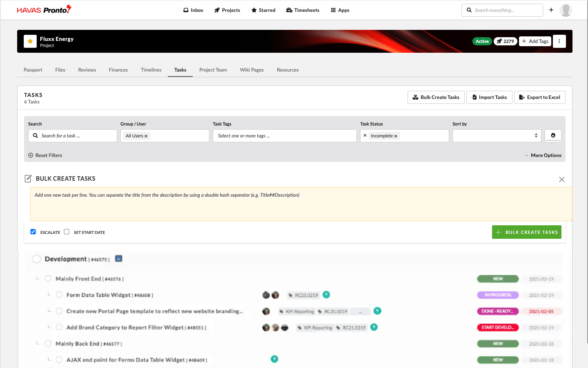Mark Mainly Front End task complete

tap(48, 278)
